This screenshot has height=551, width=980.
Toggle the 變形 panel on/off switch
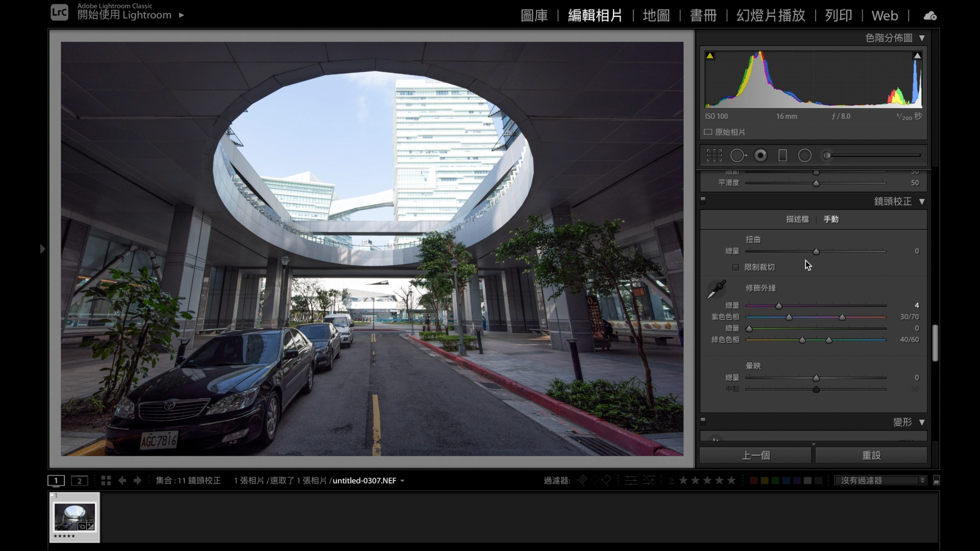point(703,421)
